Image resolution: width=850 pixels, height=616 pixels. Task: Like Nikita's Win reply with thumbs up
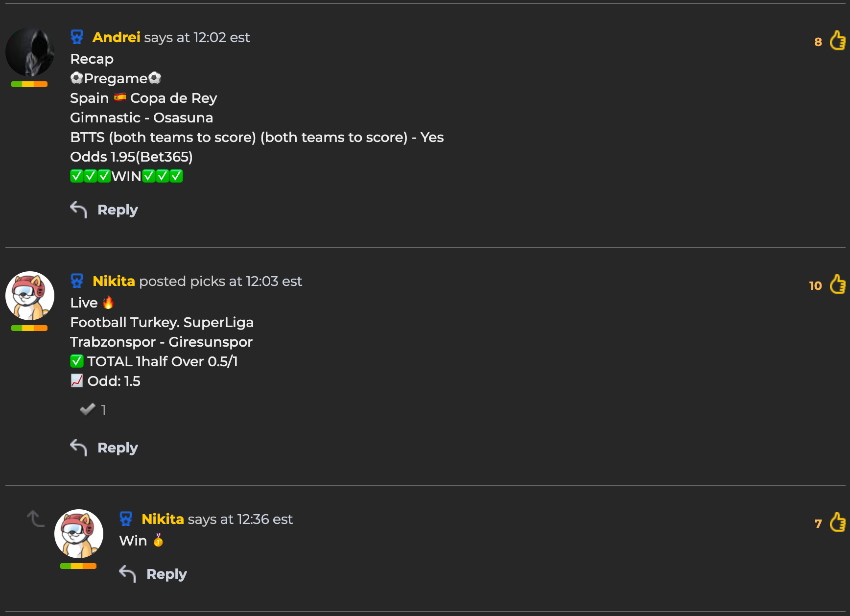(x=837, y=522)
